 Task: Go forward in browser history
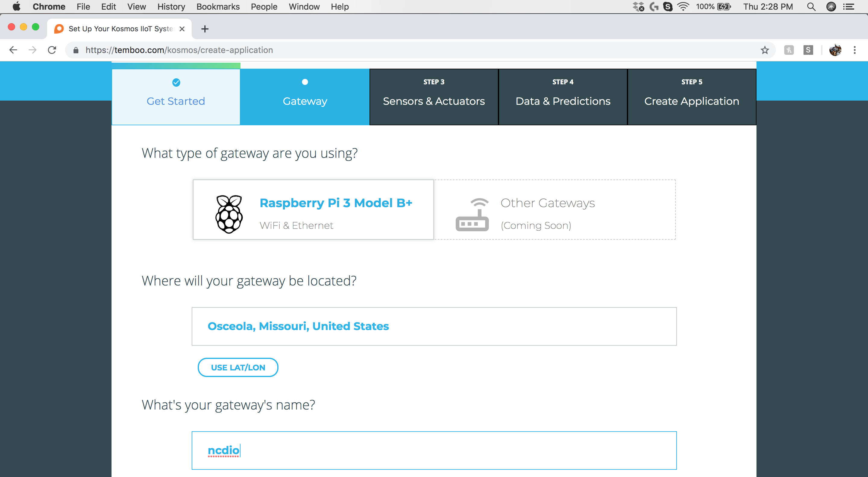pyautogui.click(x=33, y=50)
